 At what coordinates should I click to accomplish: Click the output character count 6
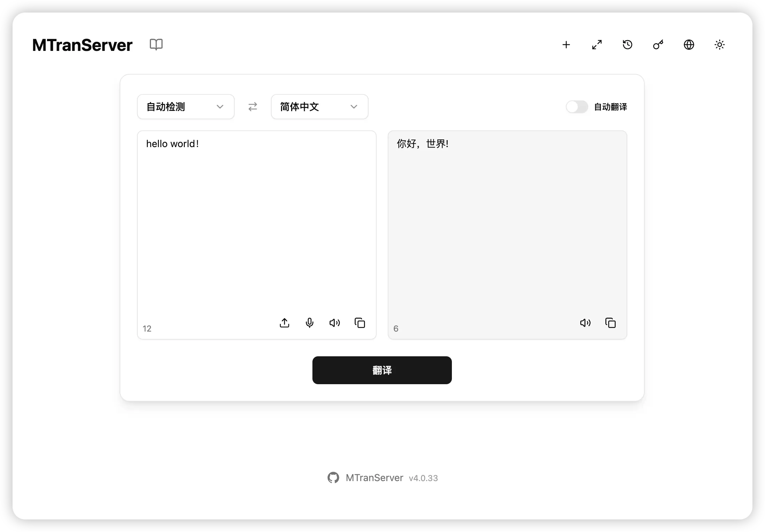pos(396,328)
